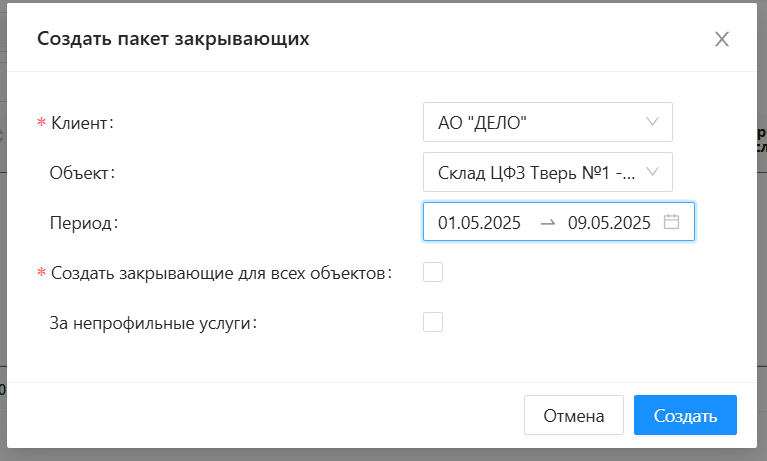Image resolution: width=767 pixels, height=461 pixels.
Task: Toggle the 'За непрофильные услуги' checkbox
Action: 433,322
